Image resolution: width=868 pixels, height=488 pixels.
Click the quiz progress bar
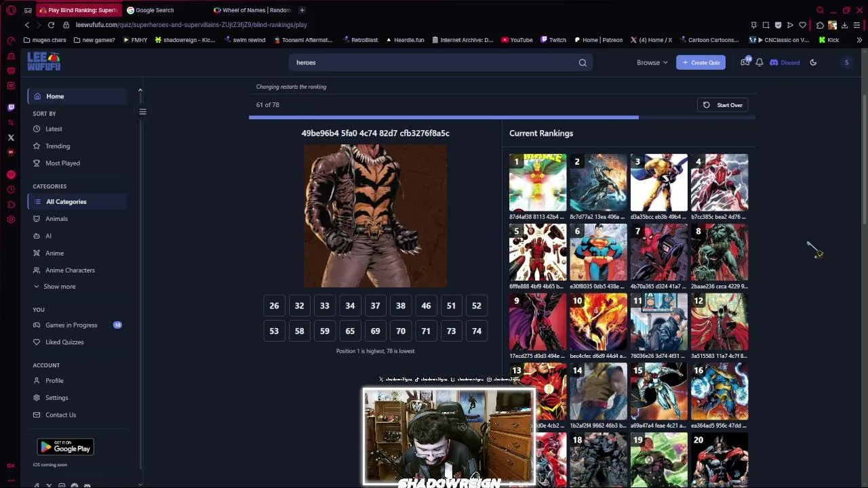[x=502, y=117]
